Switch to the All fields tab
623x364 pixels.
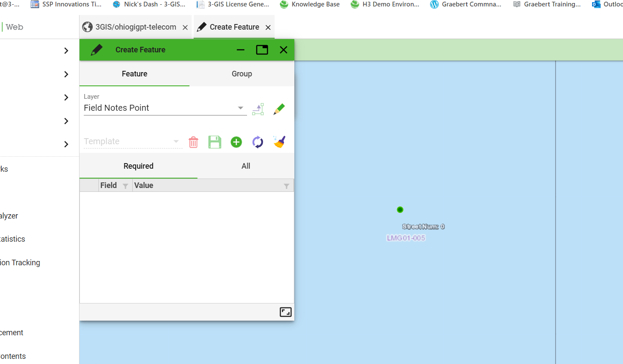coord(245,166)
